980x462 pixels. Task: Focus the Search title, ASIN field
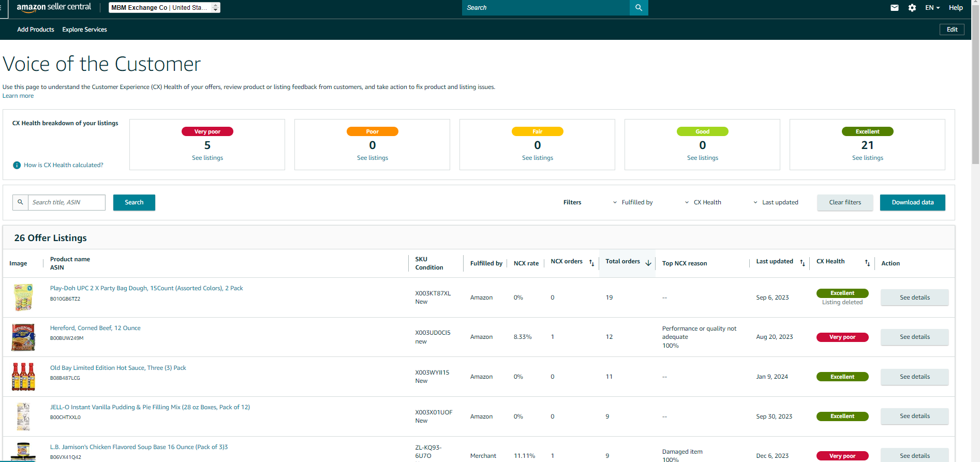pyautogui.click(x=67, y=202)
